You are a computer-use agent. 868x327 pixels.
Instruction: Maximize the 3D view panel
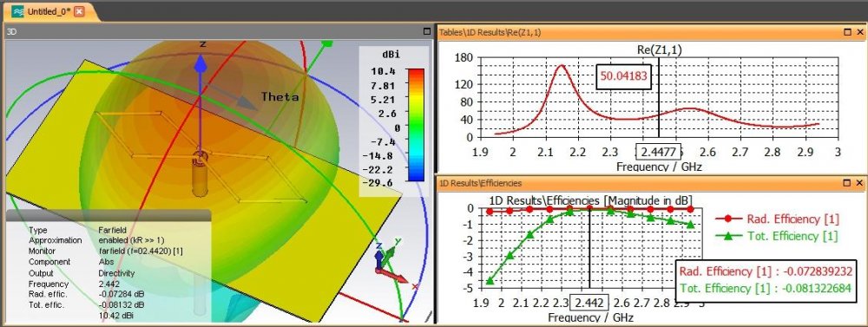427,32
